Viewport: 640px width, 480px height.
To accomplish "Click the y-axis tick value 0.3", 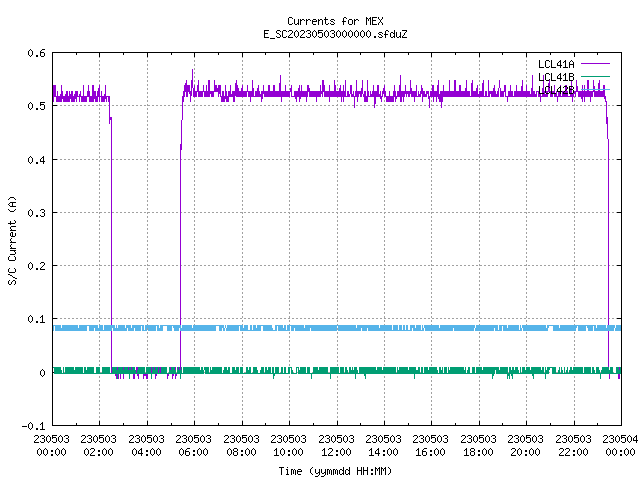I will click(x=36, y=213).
